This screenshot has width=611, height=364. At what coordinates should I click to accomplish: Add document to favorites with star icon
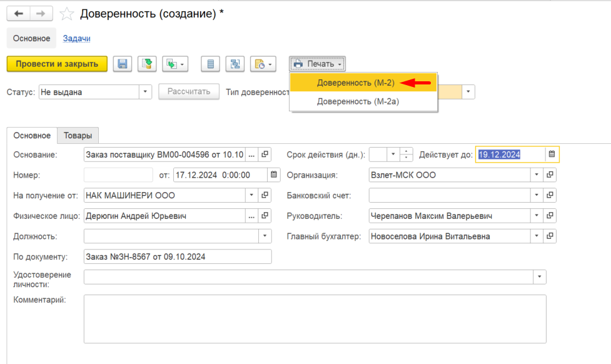67,14
